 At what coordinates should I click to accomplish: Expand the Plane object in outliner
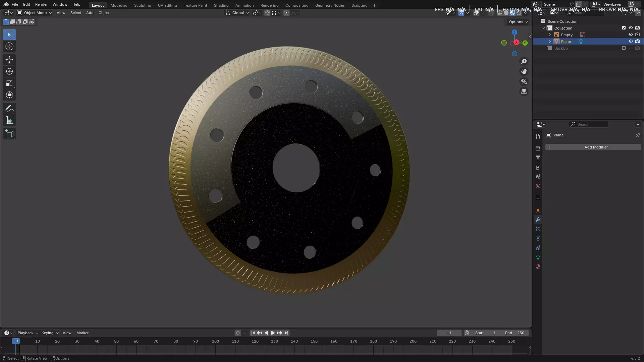coord(550,41)
